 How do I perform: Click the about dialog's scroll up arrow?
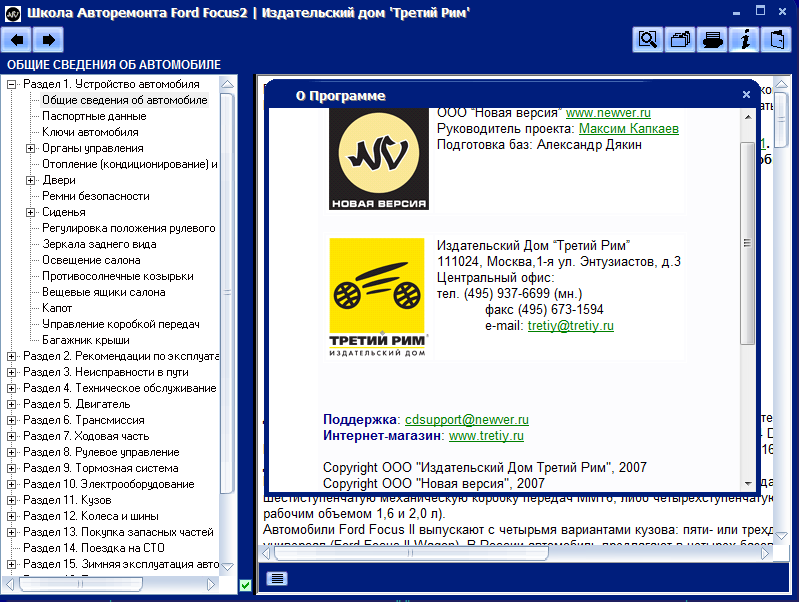click(x=748, y=117)
